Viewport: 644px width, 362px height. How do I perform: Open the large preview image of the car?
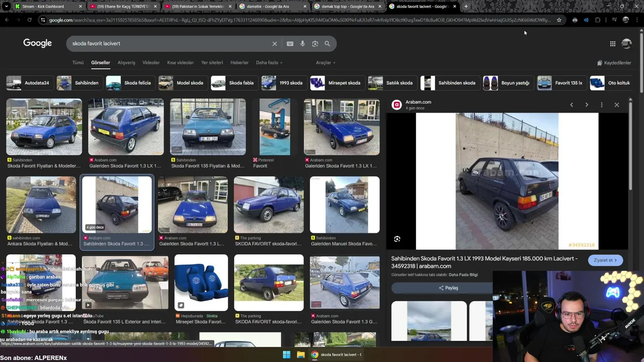507,181
